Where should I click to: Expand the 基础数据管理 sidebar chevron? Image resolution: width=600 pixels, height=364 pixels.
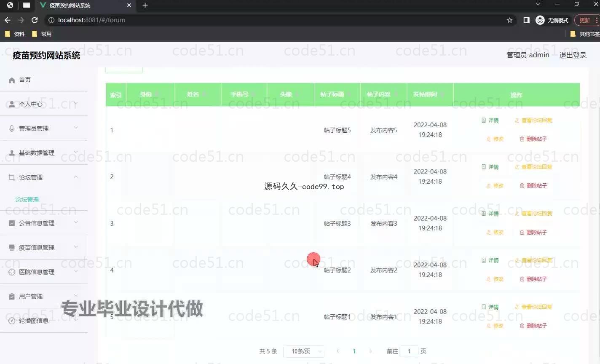tap(76, 153)
